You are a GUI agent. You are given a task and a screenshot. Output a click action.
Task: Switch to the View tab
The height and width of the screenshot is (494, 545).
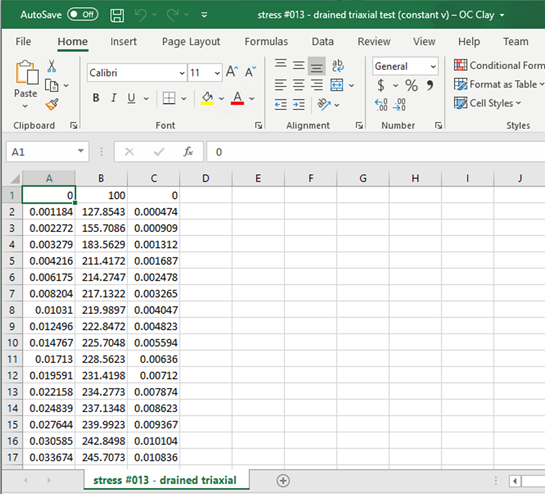(424, 42)
